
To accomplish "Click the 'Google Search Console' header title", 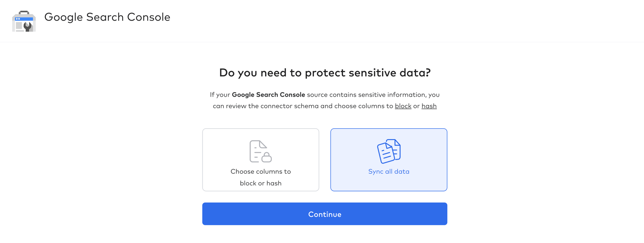I will coord(107,17).
